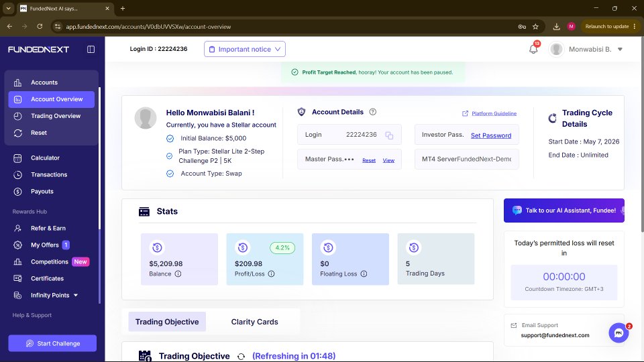Copy login ID with copy icon
The image size is (644, 362).
point(389,135)
